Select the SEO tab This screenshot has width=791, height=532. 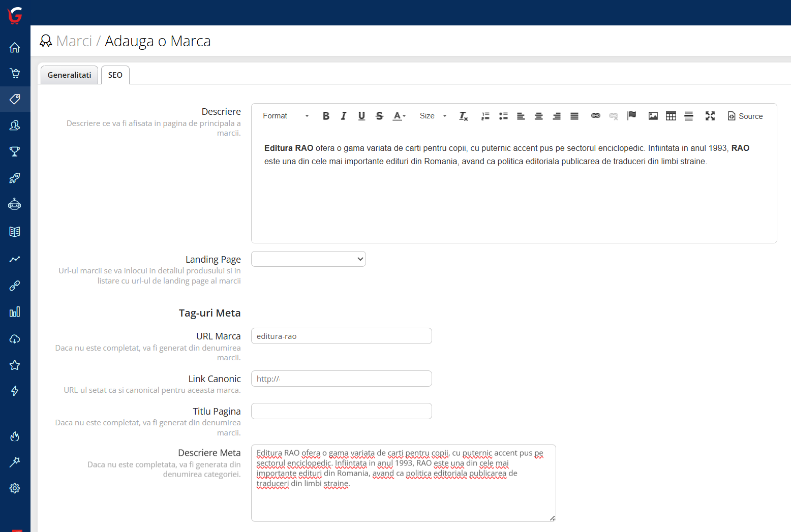pyautogui.click(x=115, y=75)
